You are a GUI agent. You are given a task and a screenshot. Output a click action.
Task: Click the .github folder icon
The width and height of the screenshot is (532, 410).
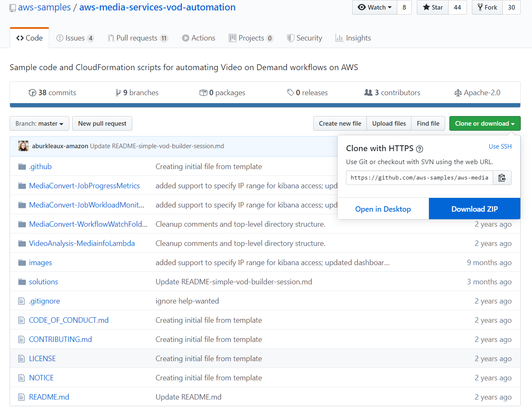(22, 167)
